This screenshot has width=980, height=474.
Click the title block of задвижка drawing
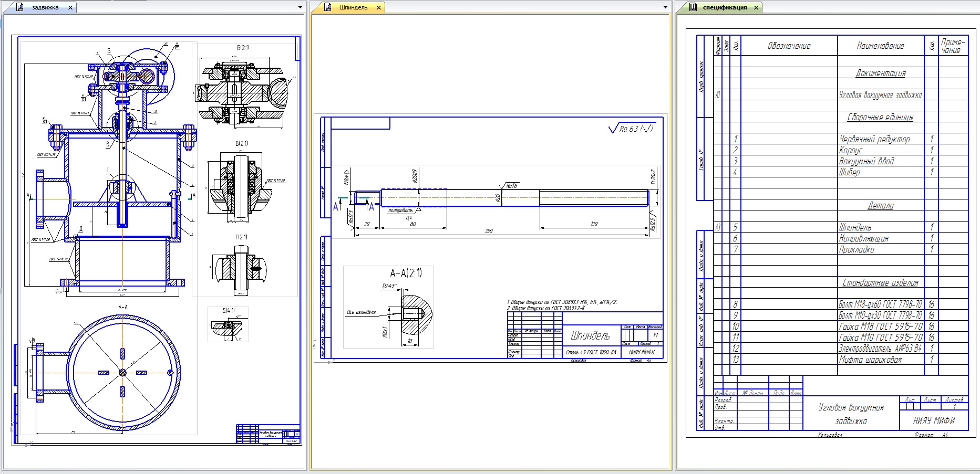click(x=268, y=434)
